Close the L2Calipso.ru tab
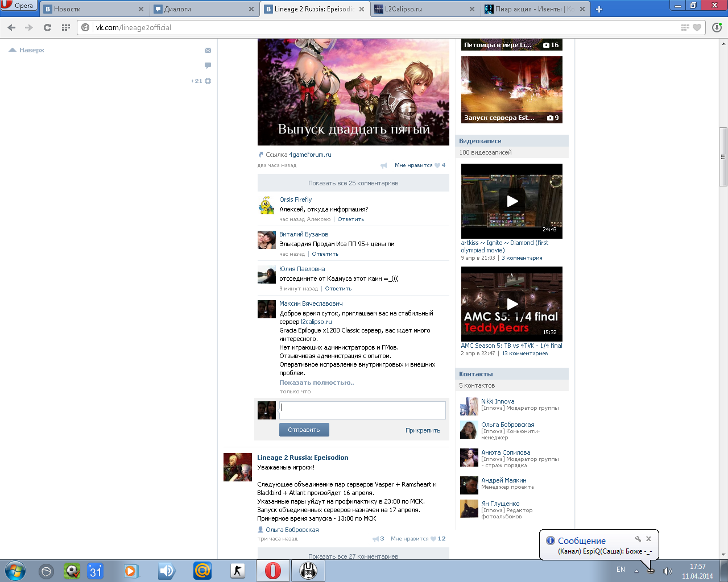The height and width of the screenshot is (582, 728). (x=472, y=9)
